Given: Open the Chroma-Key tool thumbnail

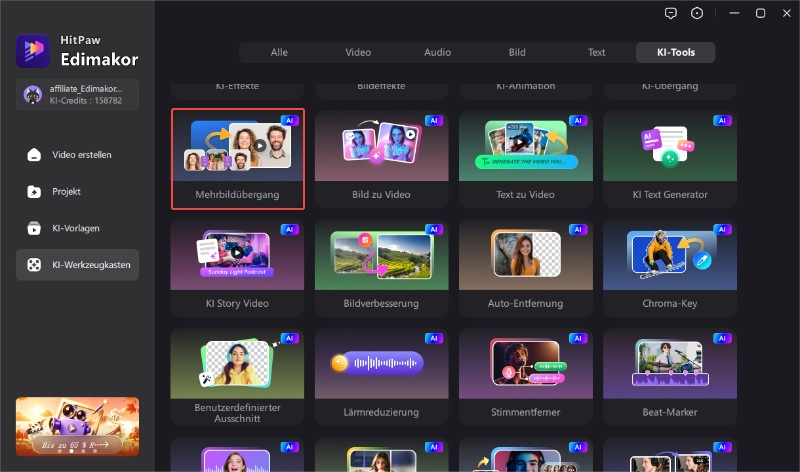Looking at the screenshot, I should pyautogui.click(x=670, y=255).
